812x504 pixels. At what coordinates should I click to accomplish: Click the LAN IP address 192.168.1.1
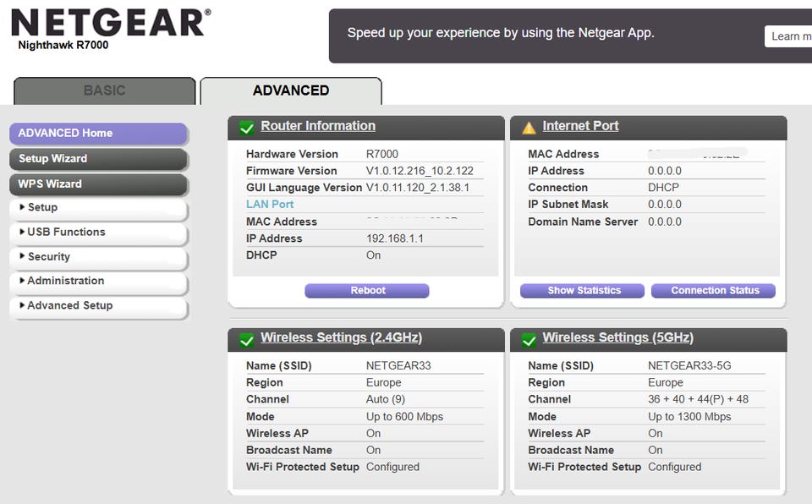(x=395, y=238)
